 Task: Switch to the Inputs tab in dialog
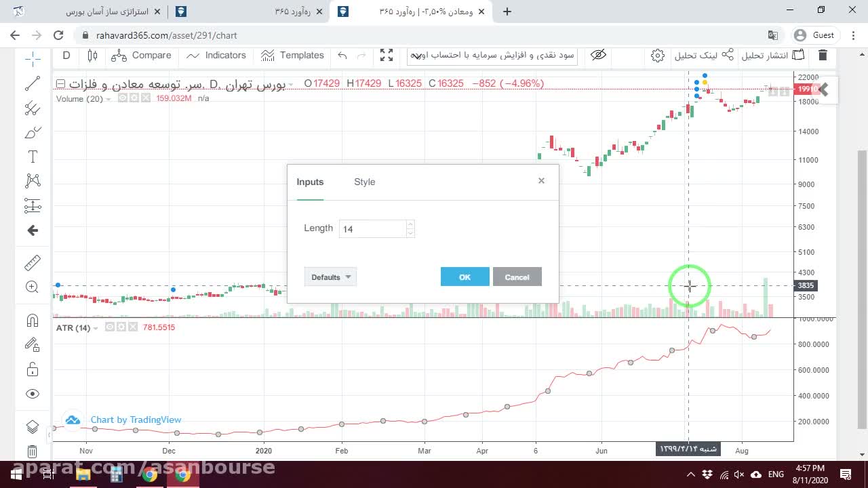(x=310, y=182)
